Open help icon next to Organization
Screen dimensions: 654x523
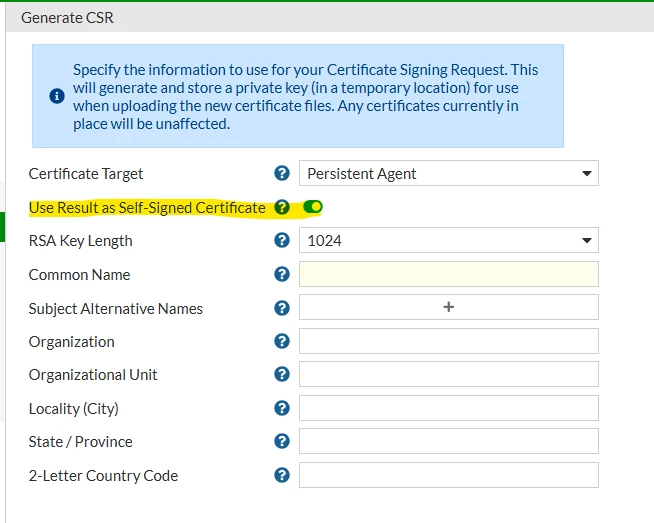282,341
